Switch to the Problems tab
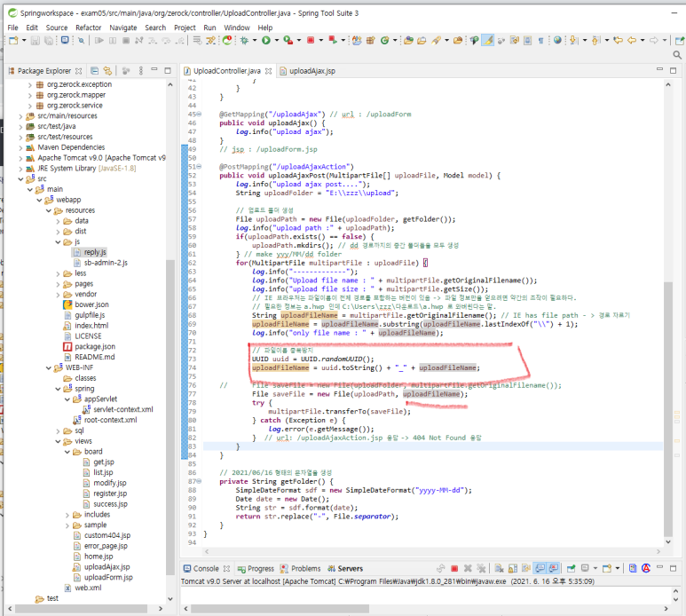Image resolution: width=686 pixels, height=616 pixels. point(301,569)
